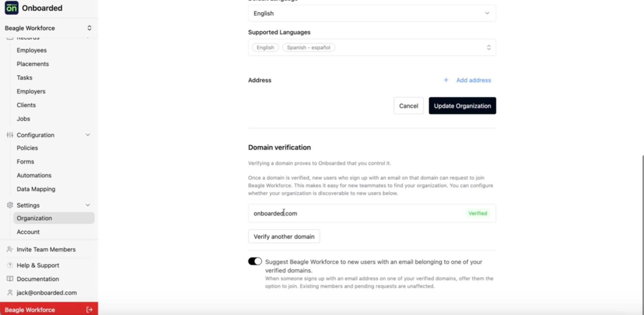Click the Onboarded logo icon
644x315 pixels.
11,8
